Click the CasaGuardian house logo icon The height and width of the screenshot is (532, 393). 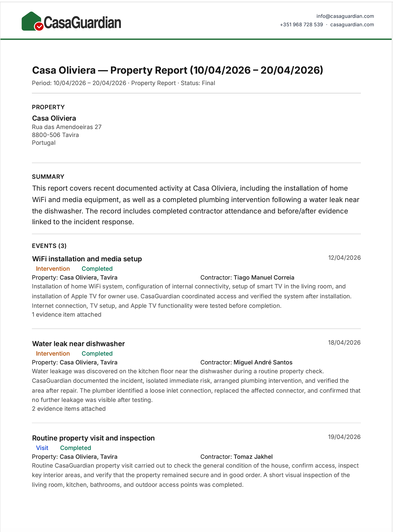coord(32,21)
